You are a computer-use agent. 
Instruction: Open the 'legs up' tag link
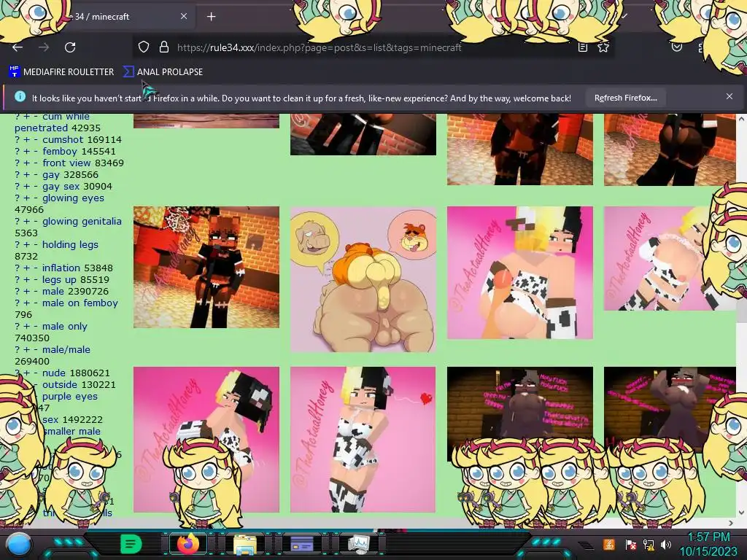[x=59, y=279]
